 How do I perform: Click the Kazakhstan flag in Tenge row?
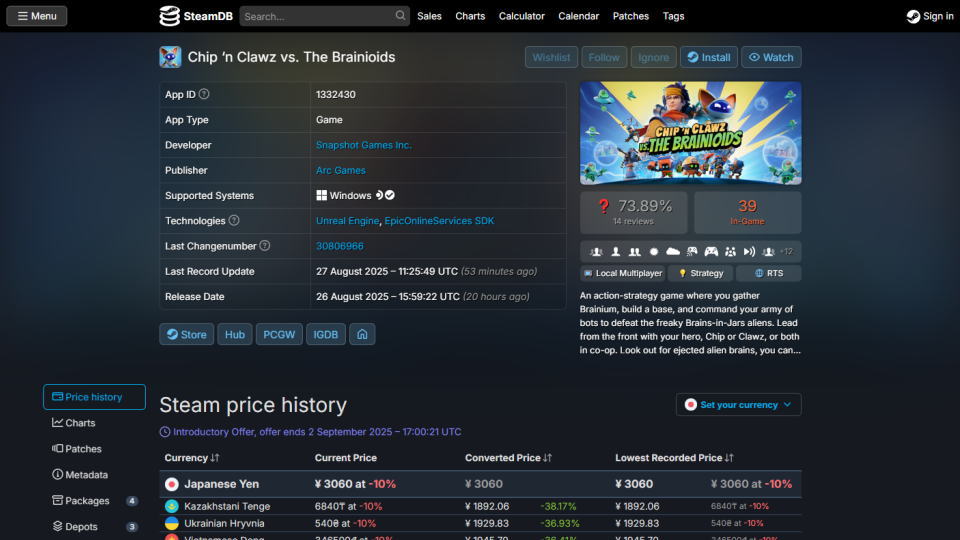coord(171,506)
